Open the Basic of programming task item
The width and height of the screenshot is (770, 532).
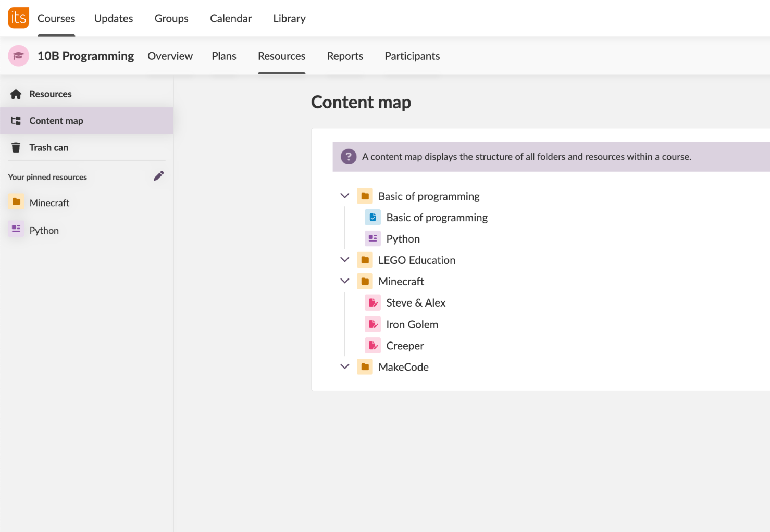[437, 218]
